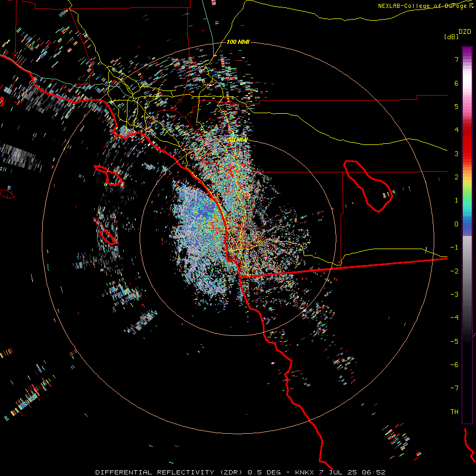Click the 0 value on the scale
The image size is (476, 476).
point(456,224)
